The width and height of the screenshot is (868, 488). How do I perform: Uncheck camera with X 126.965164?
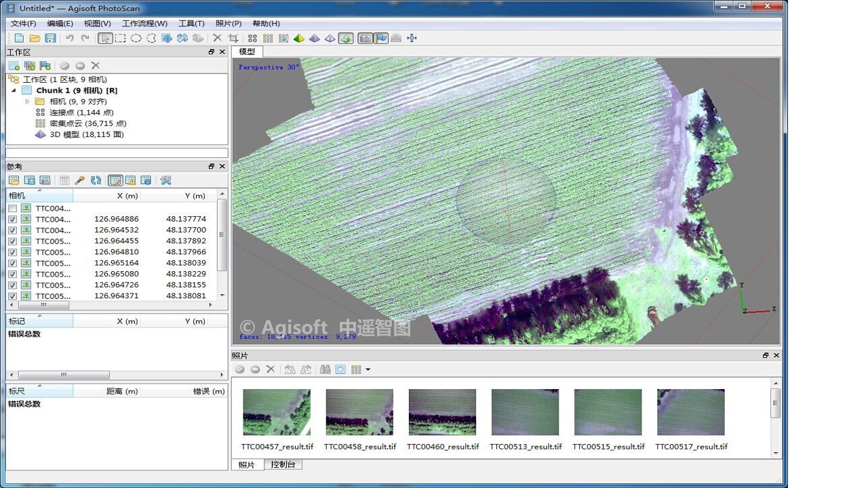tap(12, 263)
